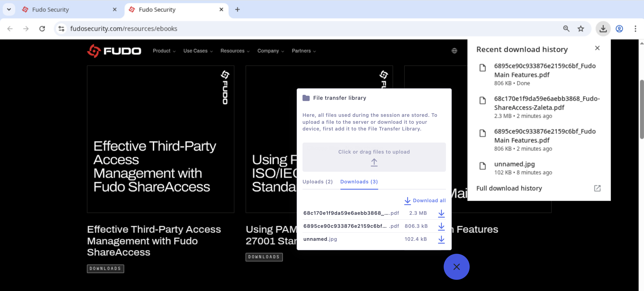Viewport: 644px width, 291px height.
Task: Close the file transfer library with blue X
Action: (456, 267)
